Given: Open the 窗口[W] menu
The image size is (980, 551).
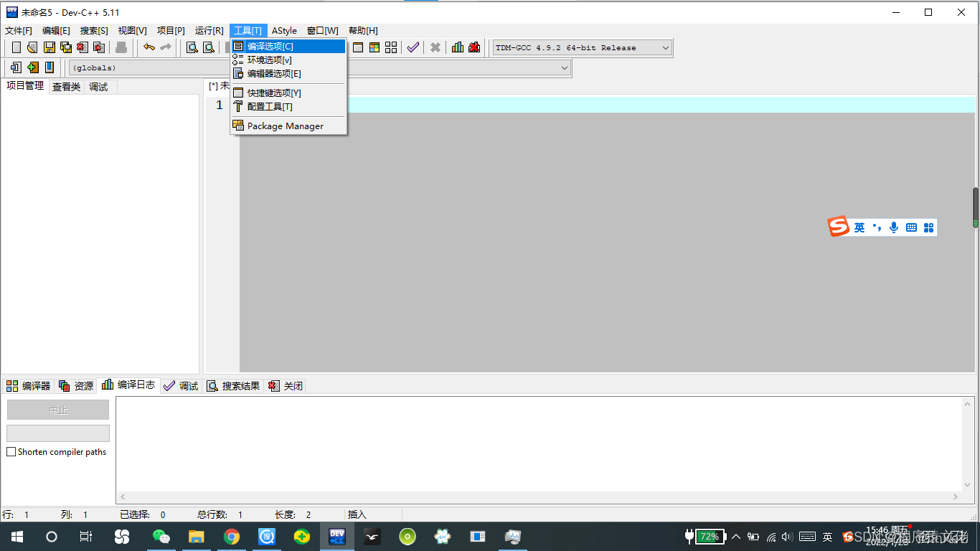Looking at the screenshot, I should tap(323, 30).
